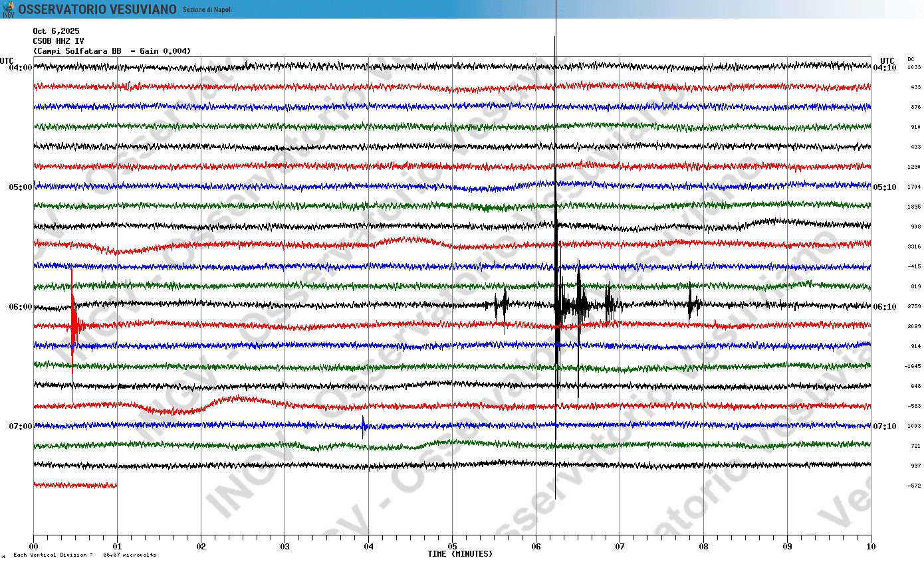Click the 05 minute tick on bottom axis
The image size is (924, 564).
[x=452, y=547]
